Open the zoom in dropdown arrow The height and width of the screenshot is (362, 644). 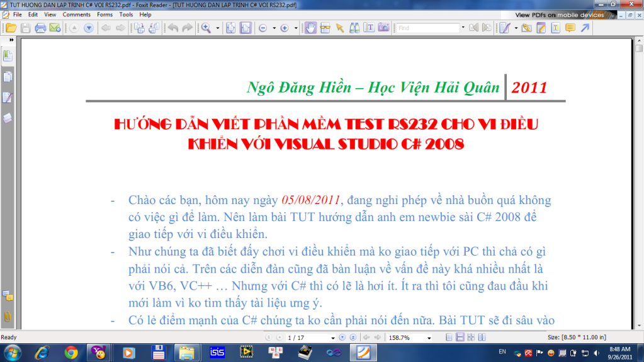coord(296,28)
